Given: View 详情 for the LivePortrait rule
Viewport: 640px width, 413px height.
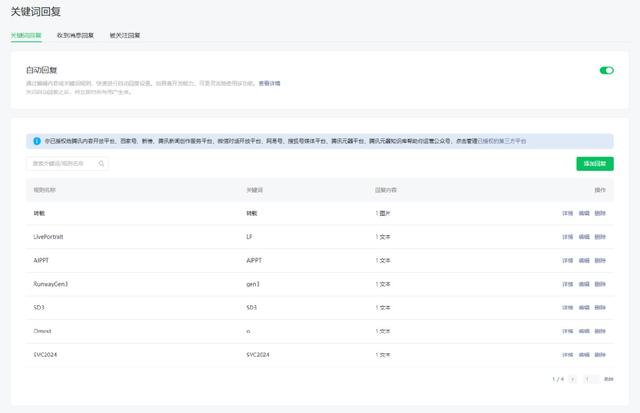Looking at the screenshot, I should click(567, 237).
